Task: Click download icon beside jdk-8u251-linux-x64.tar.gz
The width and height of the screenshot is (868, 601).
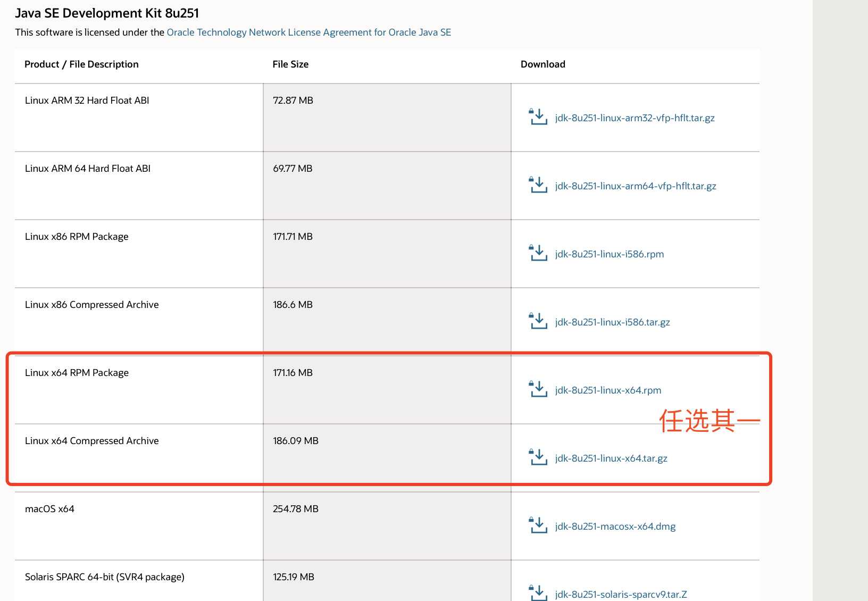Action: 538,457
